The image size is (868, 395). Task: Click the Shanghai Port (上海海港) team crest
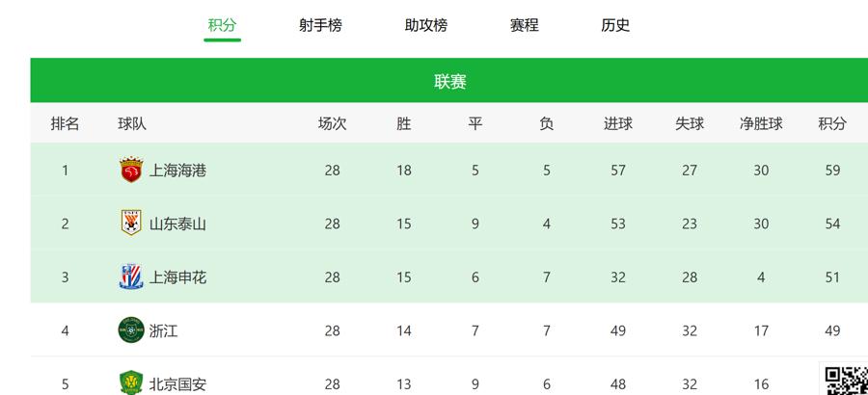131,170
